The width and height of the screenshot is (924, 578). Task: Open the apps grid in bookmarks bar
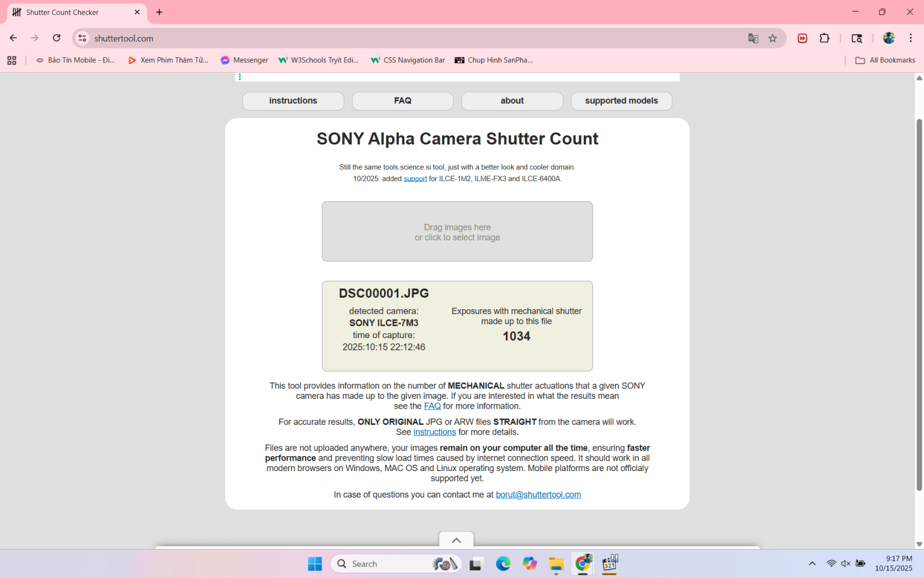pos(12,60)
